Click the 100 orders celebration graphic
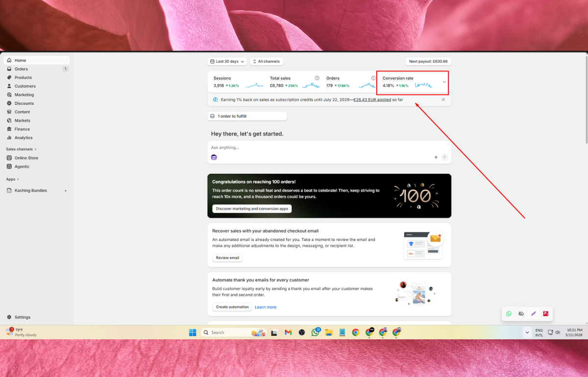 coord(416,196)
